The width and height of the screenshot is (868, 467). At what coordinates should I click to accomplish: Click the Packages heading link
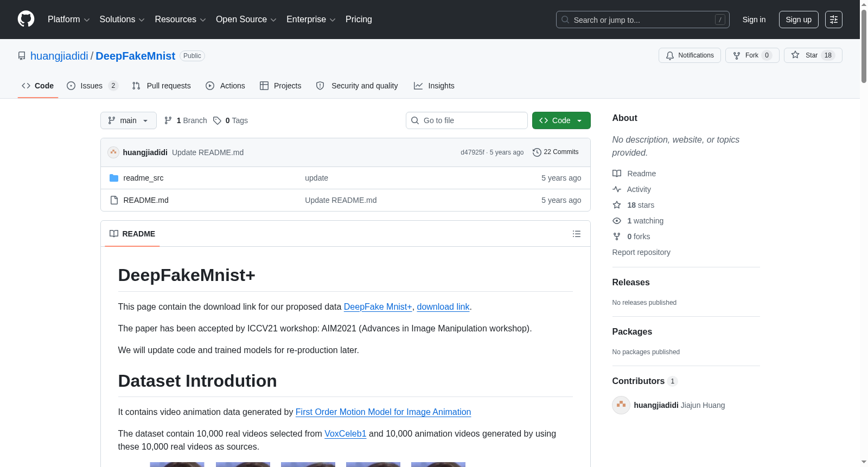pos(632,332)
